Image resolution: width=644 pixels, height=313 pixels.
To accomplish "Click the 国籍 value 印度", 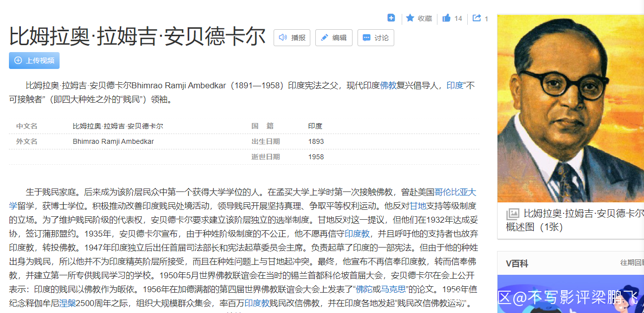I will (x=315, y=126).
